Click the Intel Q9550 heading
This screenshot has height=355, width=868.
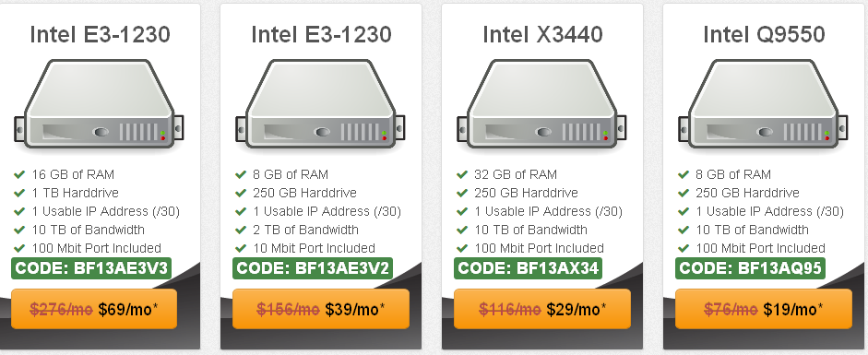pos(764,35)
